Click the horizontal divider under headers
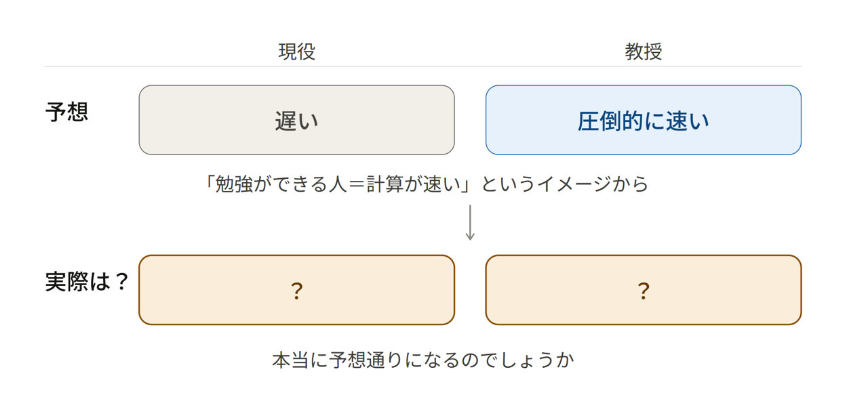868x420 pixels. [x=422, y=66]
